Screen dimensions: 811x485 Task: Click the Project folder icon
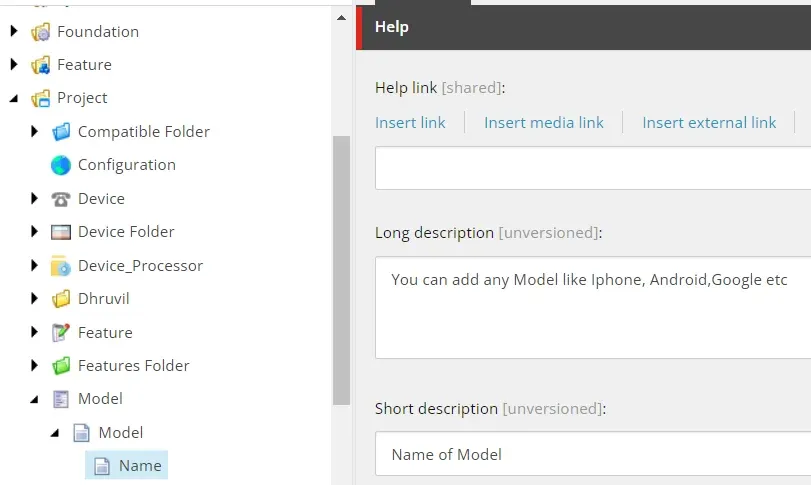(40, 98)
